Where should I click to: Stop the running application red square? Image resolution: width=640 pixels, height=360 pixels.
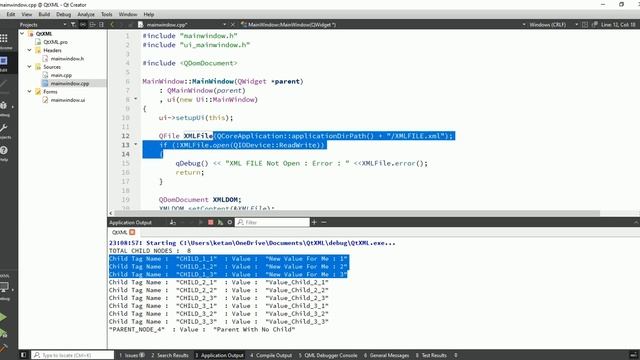(211, 222)
